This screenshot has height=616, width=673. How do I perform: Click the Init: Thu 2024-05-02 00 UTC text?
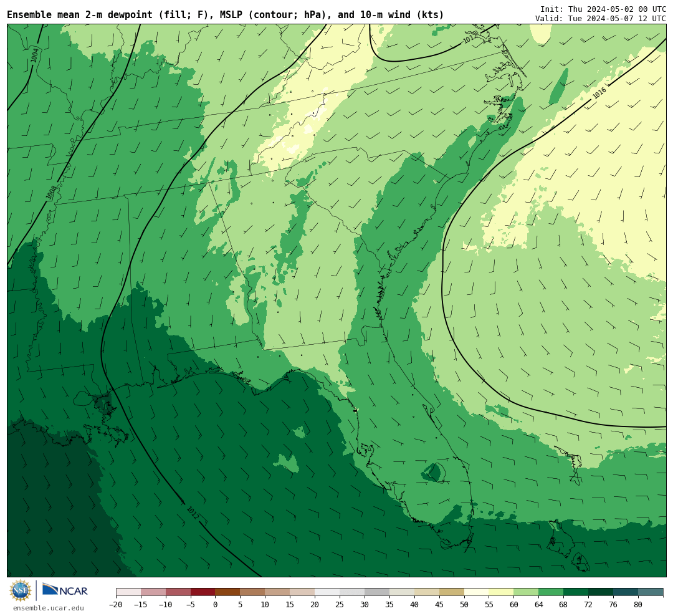click(x=603, y=9)
